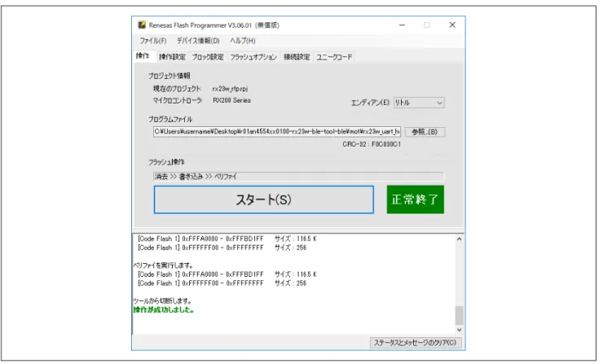
Task: Click the ツールから切断します。 log line
Action: (162, 301)
